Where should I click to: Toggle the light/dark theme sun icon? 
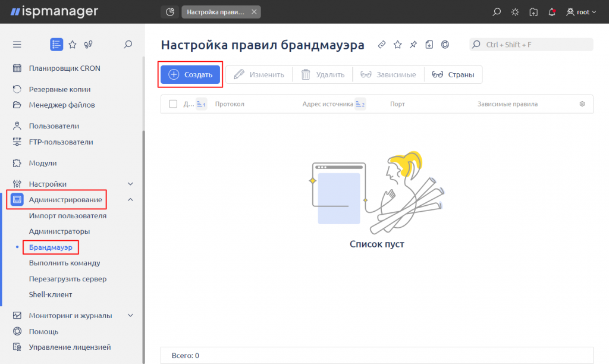tap(515, 12)
